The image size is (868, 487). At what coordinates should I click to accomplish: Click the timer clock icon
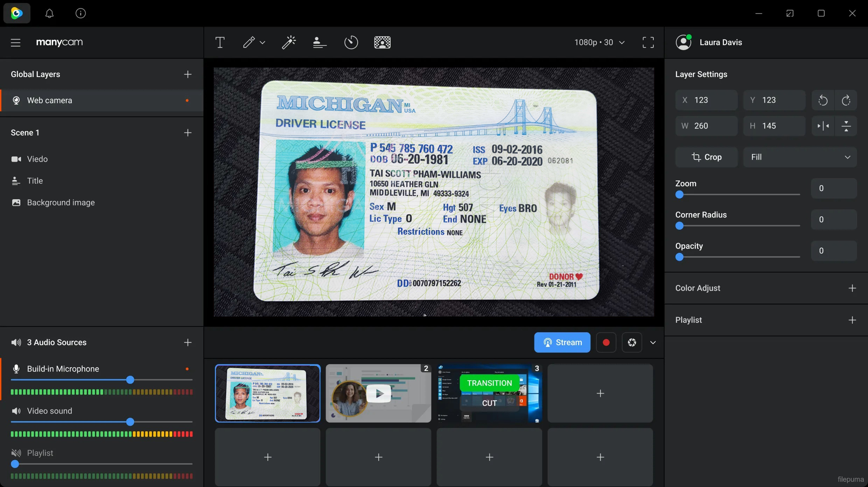coord(351,42)
